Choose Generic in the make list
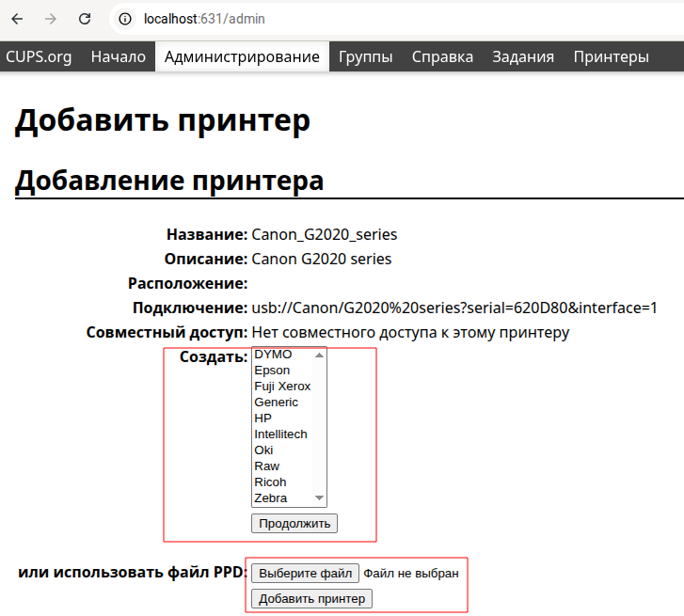 point(276,403)
